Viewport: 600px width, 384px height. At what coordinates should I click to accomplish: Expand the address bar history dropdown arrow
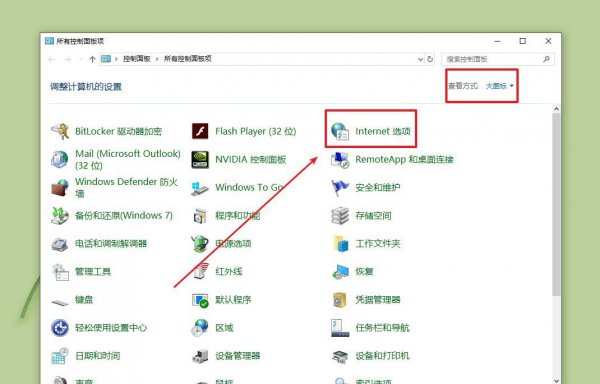[x=420, y=59]
